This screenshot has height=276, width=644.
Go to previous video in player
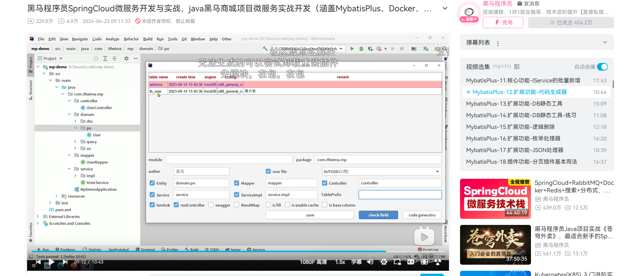coord(38,262)
